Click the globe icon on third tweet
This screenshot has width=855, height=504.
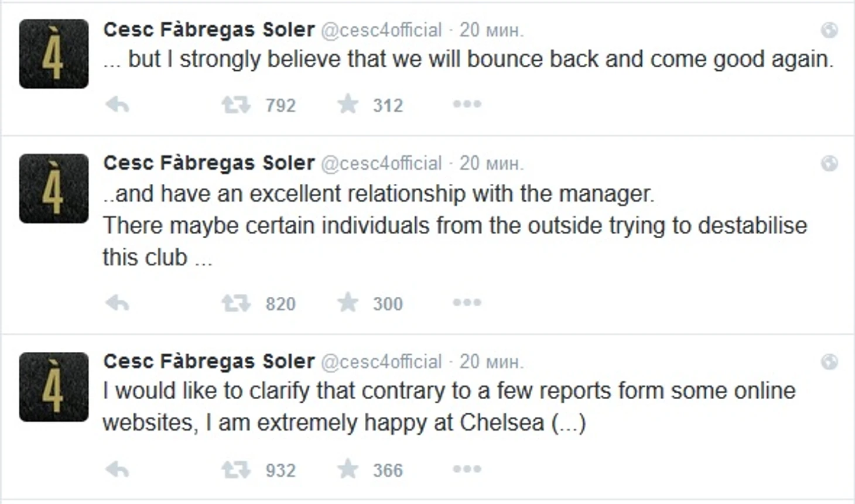coord(829,362)
